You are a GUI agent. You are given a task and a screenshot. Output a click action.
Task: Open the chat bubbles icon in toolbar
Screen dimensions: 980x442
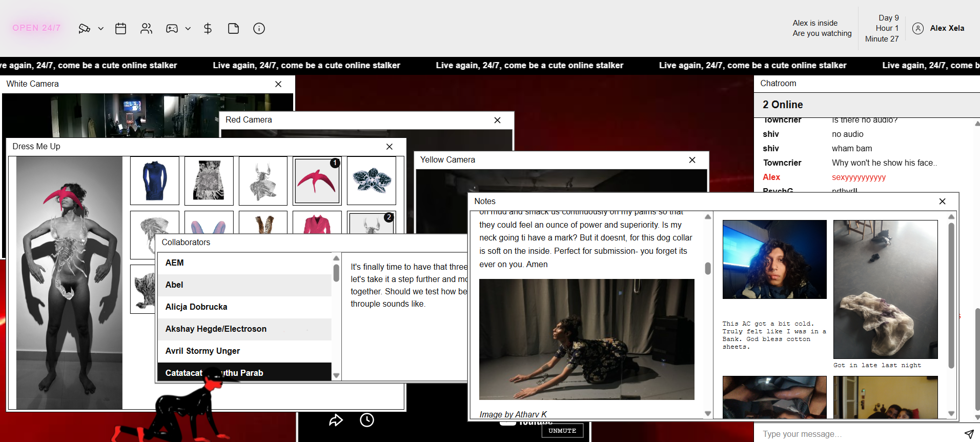pyautogui.click(x=84, y=29)
